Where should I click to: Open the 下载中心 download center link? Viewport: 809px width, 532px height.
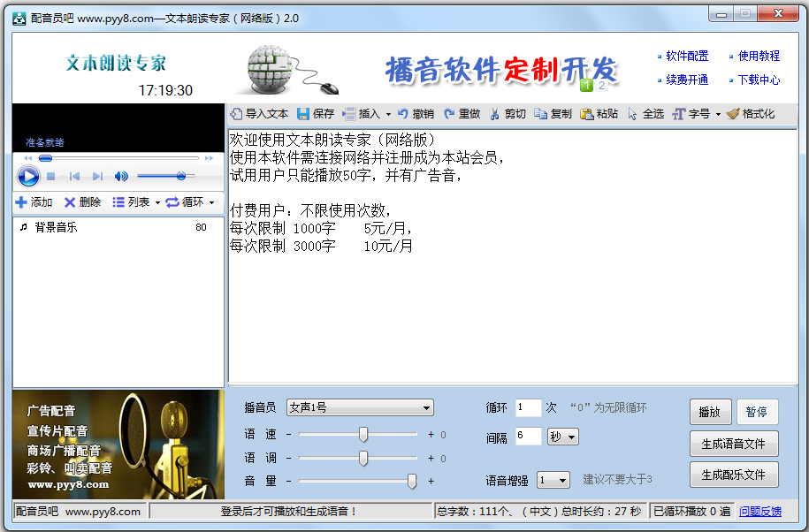click(759, 80)
